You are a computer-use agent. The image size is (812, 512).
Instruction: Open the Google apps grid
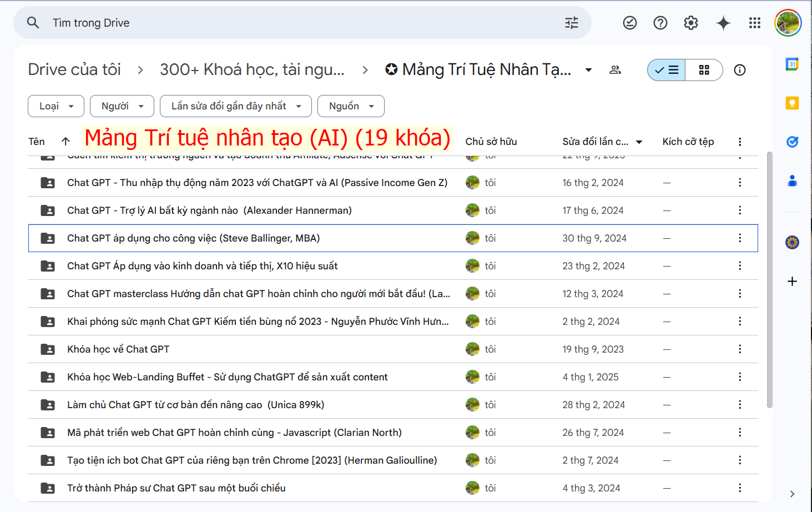(x=754, y=23)
